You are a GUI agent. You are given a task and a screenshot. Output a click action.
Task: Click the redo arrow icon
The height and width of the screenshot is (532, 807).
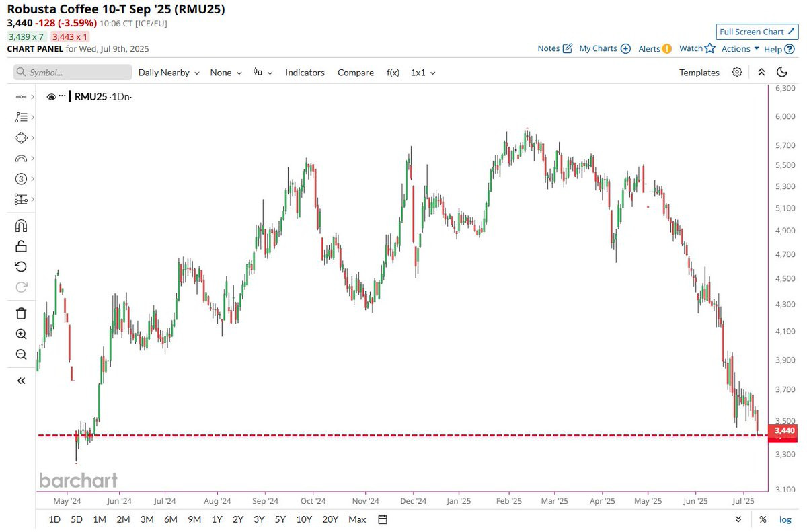click(x=21, y=287)
